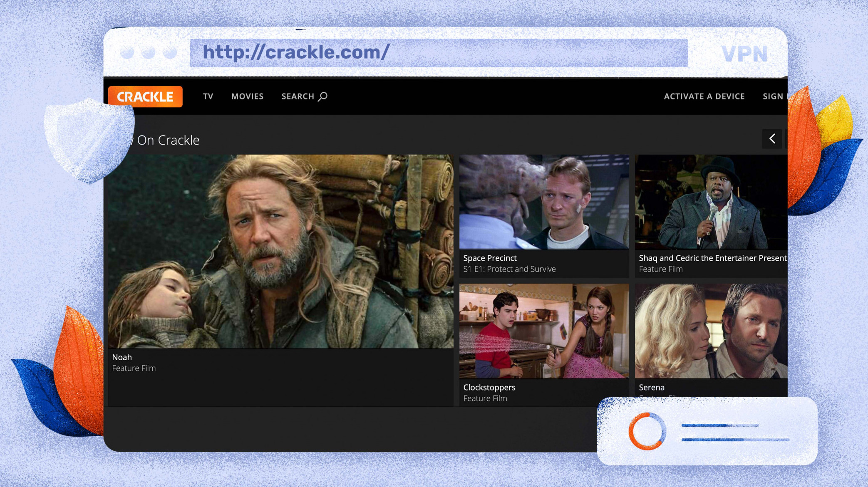
Task: Open Activate a Device page
Action: point(704,96)
